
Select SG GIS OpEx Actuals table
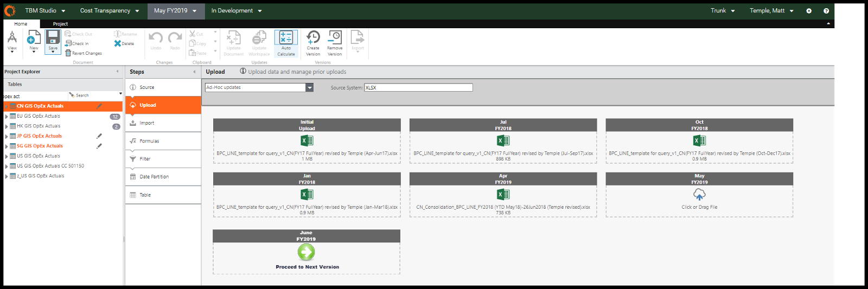point(40,146)
